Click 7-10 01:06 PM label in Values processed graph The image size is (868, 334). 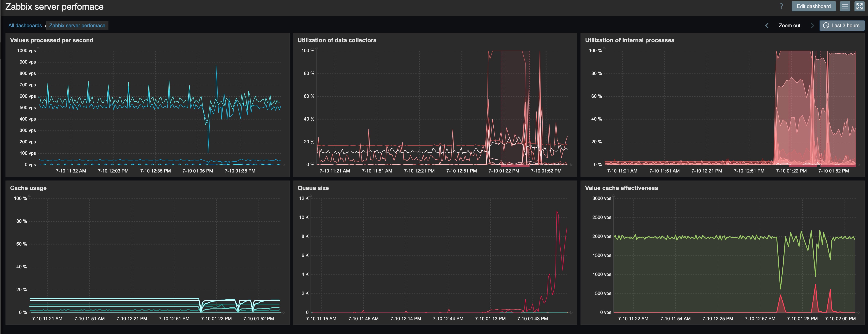[x=198, y=171]
